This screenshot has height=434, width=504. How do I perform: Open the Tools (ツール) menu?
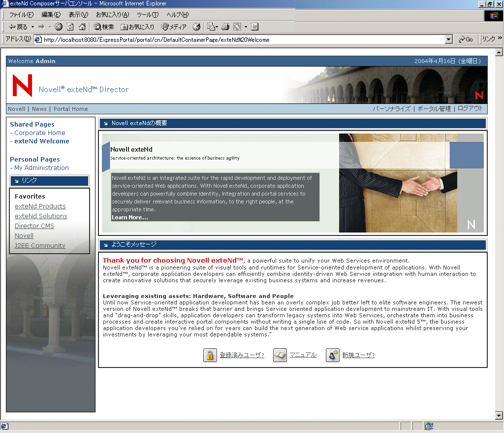[x=148, y=15]
